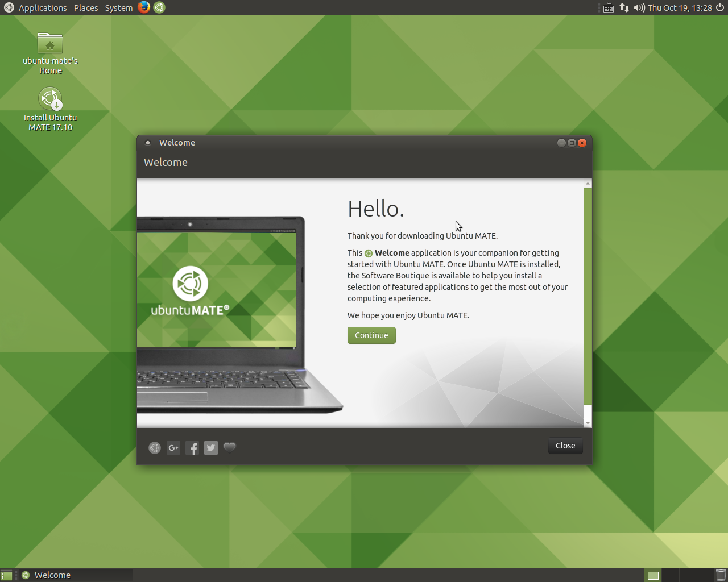Open the Trash icon in bottom panel

pyautogui.click(x=721, y=575)
